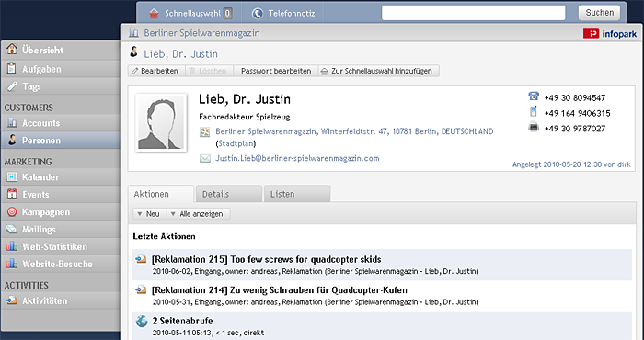
Task: Open Web-Statistiken in the sidebar menu
Action: (x=61, y=246)
